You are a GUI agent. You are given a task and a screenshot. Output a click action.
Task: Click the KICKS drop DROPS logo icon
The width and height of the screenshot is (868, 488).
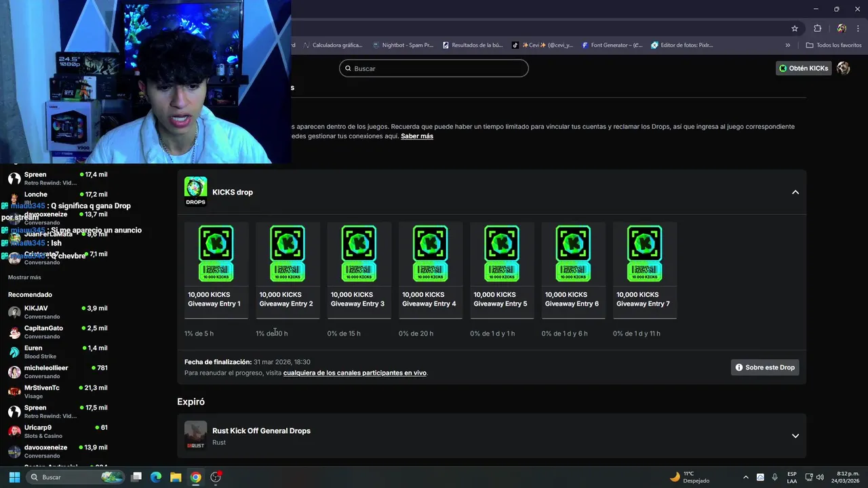coord(195,192)
